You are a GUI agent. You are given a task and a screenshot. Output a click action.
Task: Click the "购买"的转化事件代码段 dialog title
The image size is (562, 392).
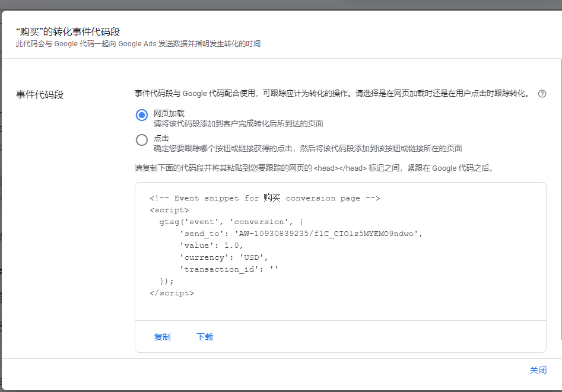[68, 32]
